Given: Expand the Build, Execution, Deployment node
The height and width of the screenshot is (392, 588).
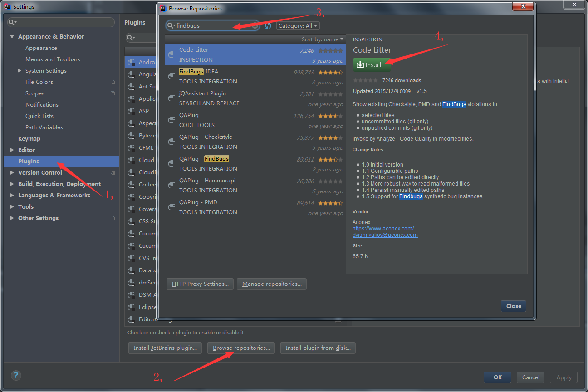Looking at the screenshot, I should tap(12, 184).
